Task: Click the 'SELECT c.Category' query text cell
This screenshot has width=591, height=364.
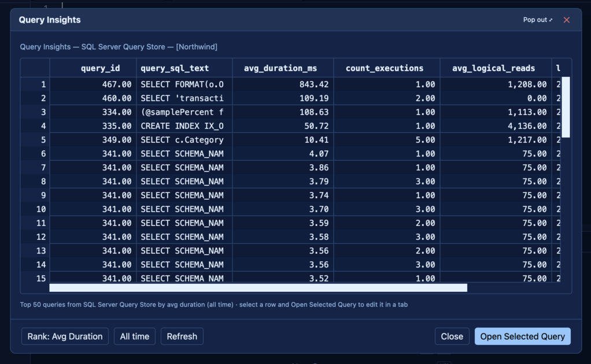Action: (184, 140)
